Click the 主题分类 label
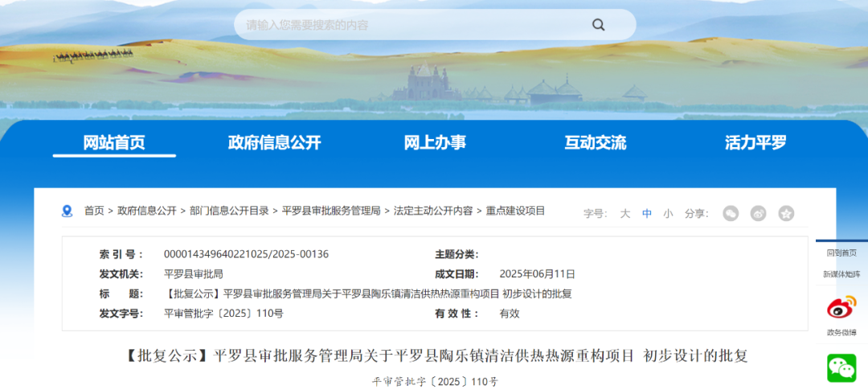Image resolution: width=868 pixels, height=390 pixels. pyautogui.click(x=457, y=254)
